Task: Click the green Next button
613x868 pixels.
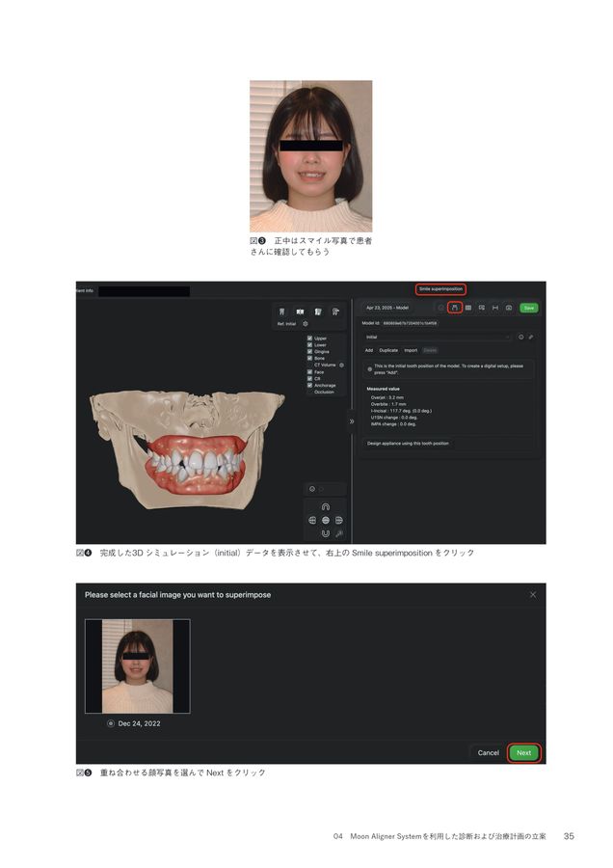Action: tap(523, 752)
